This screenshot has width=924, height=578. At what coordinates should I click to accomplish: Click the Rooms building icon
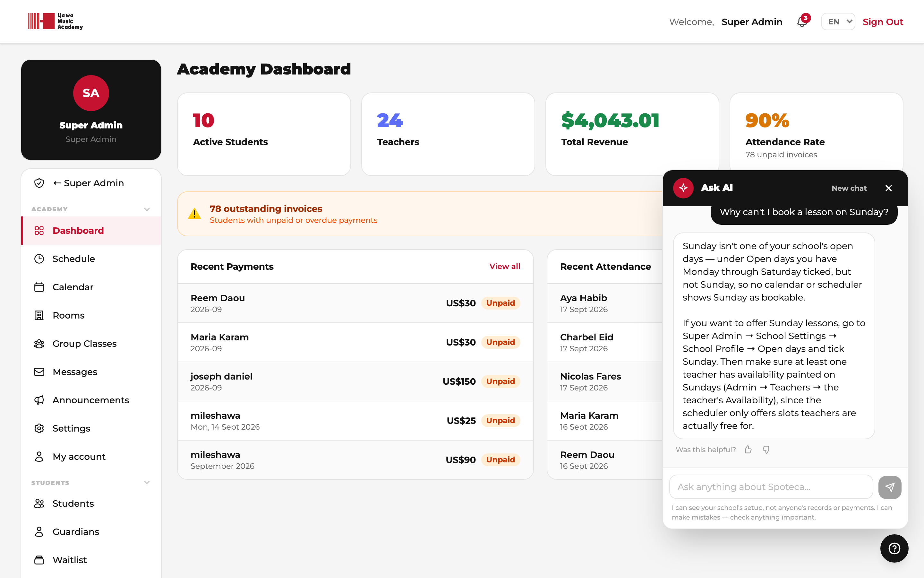39,315
